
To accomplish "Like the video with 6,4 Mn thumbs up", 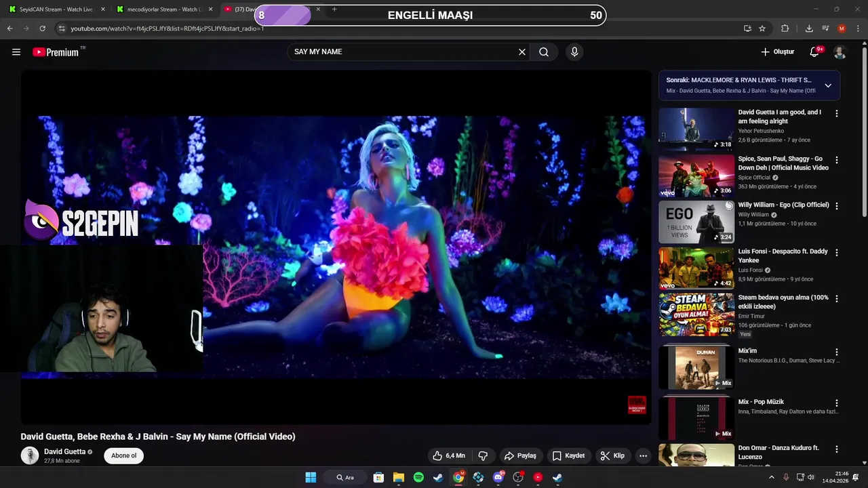I will (449, 455).
